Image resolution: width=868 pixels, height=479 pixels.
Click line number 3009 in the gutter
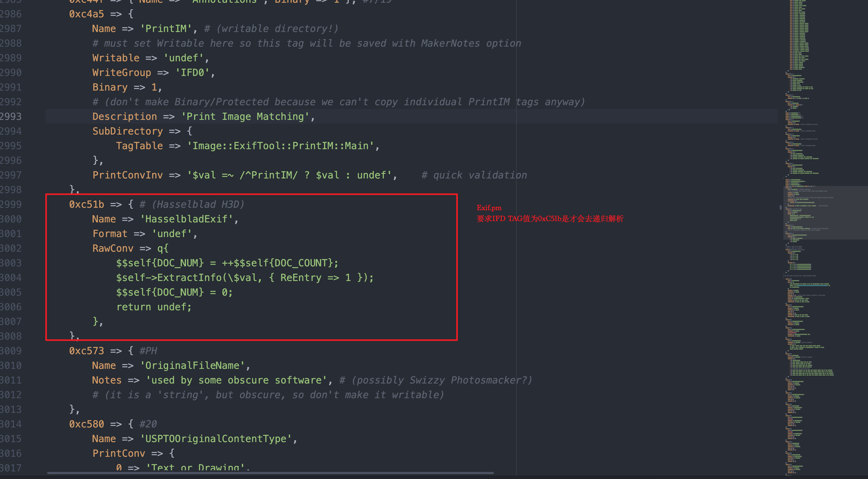[11, 350]
